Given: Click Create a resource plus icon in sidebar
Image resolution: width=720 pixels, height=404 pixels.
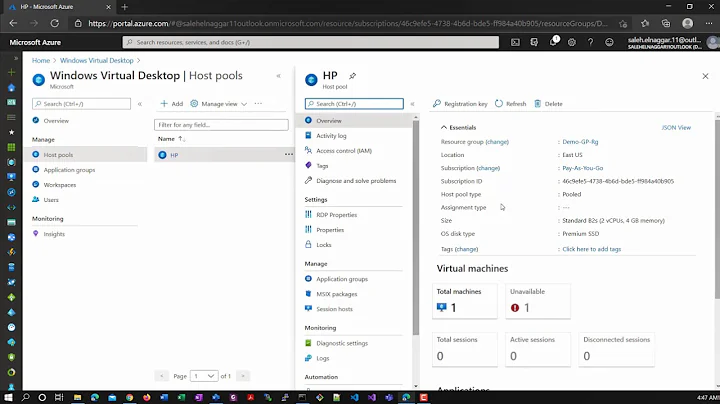Looking at the screenshot, I should pos(11,72).
